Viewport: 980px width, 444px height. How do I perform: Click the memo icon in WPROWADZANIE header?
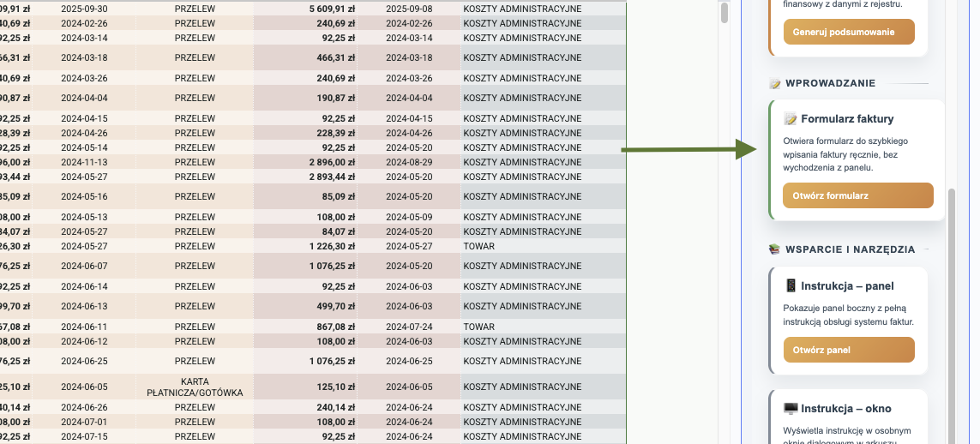pyautogui.click(x=775, y=84)
